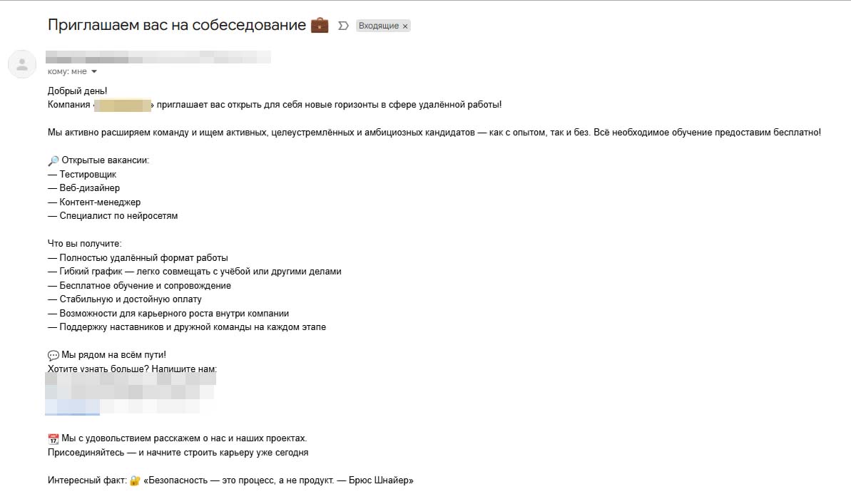Click the Тестировщик vacancy line
The image size is (851, 504).
point(82,175)
